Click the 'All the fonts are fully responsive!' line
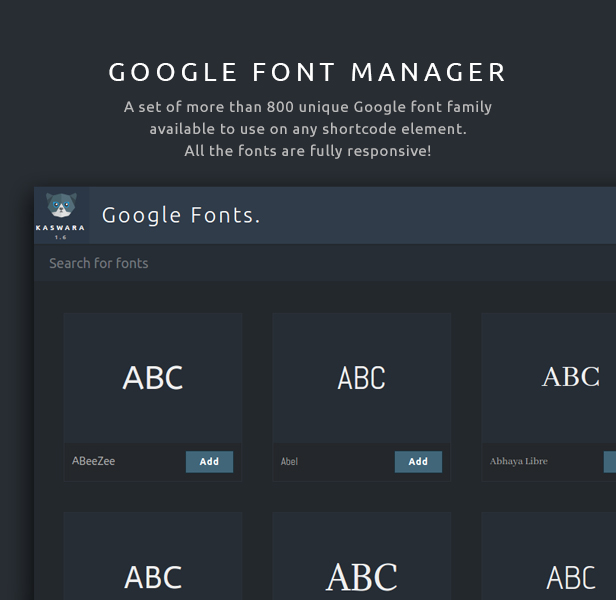This screenshot has width=616, height=600. [308, 151]
